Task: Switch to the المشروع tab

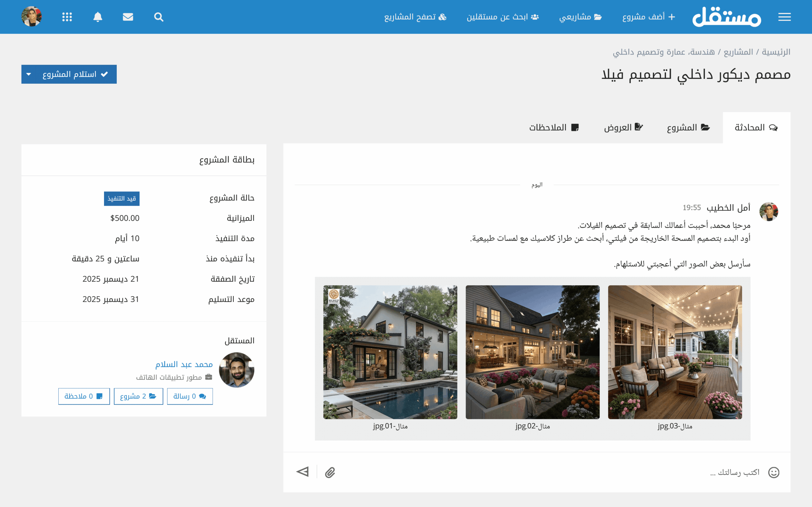Action: point(688,127)
